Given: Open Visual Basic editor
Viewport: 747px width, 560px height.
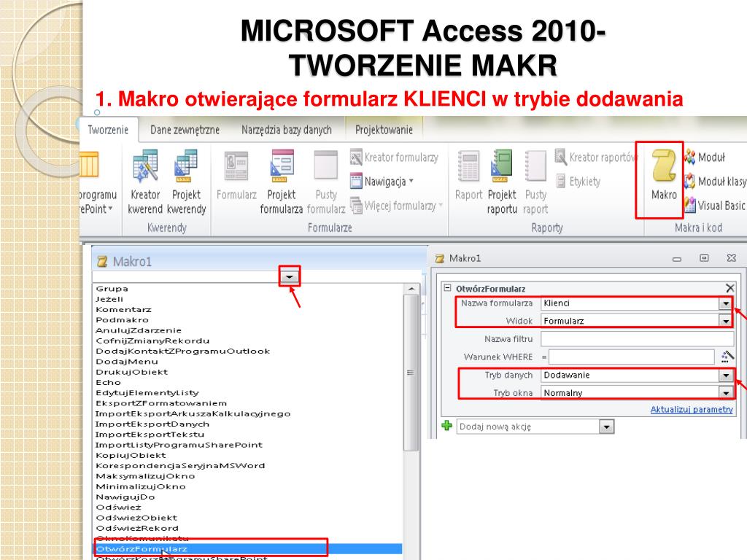Looking at the screenshot, I should pyautogui.click(x=715, y=205).
